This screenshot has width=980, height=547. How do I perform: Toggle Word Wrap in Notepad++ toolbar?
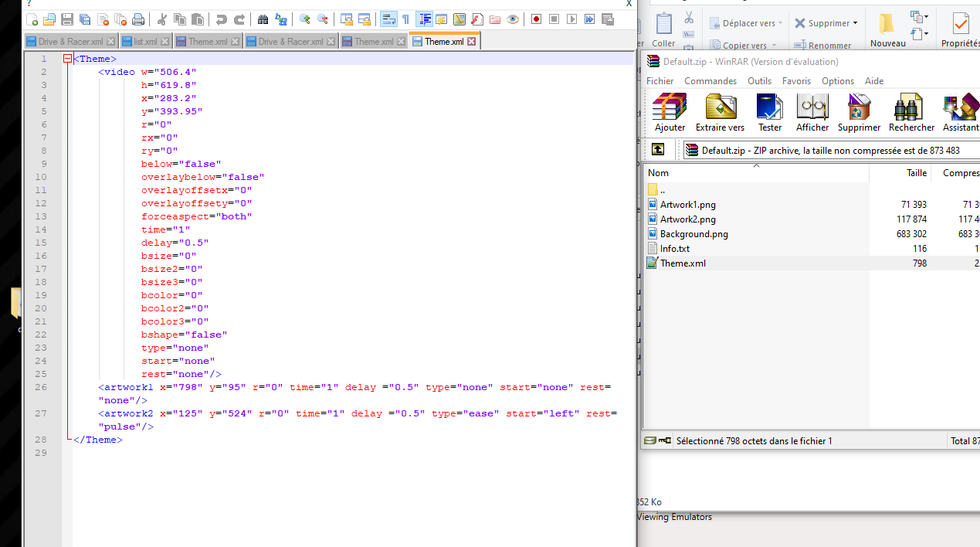(388, 19)
